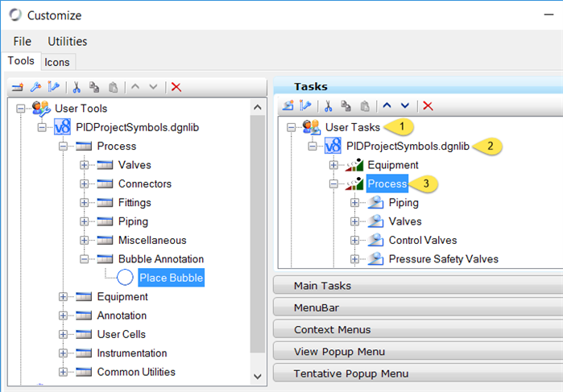563x392 pixels.
Task: Click red Delete X in Tools toolbar
Action: [x=176, y=87]
